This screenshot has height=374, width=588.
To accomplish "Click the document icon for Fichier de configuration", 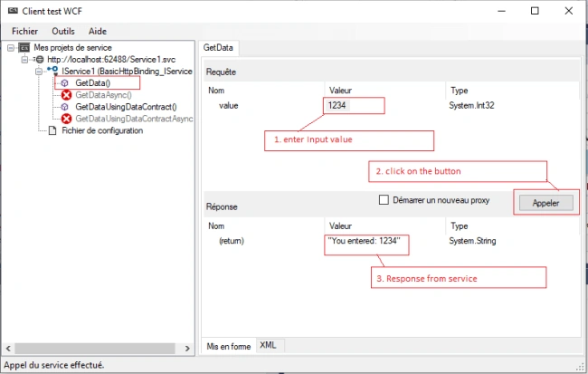I will click(x=52, y=130).
